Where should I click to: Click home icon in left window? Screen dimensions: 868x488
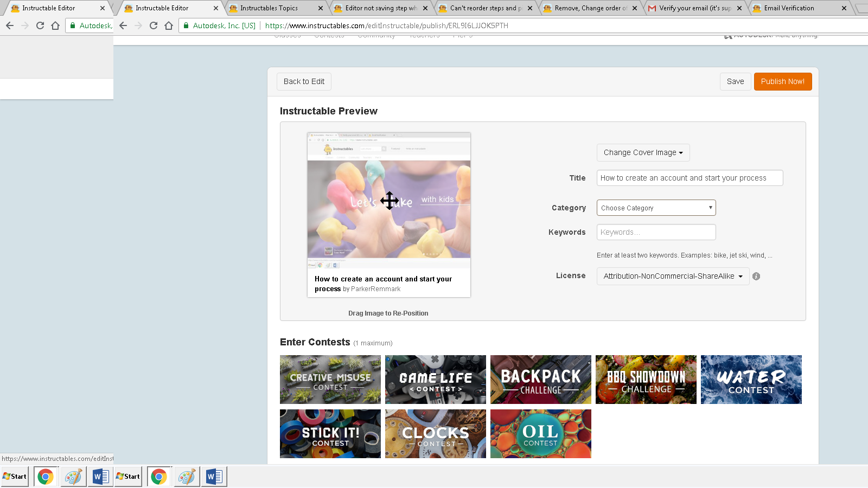click(55, 25)
